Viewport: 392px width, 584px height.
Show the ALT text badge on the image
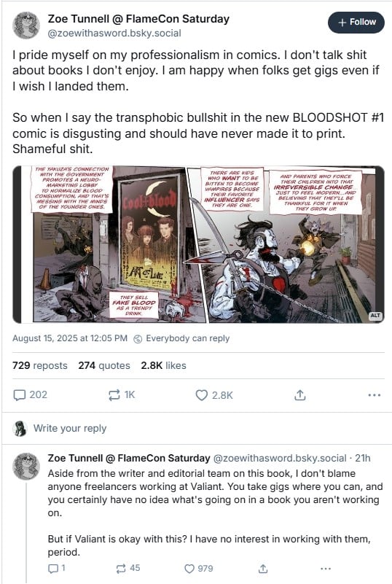tap(375, 316)
